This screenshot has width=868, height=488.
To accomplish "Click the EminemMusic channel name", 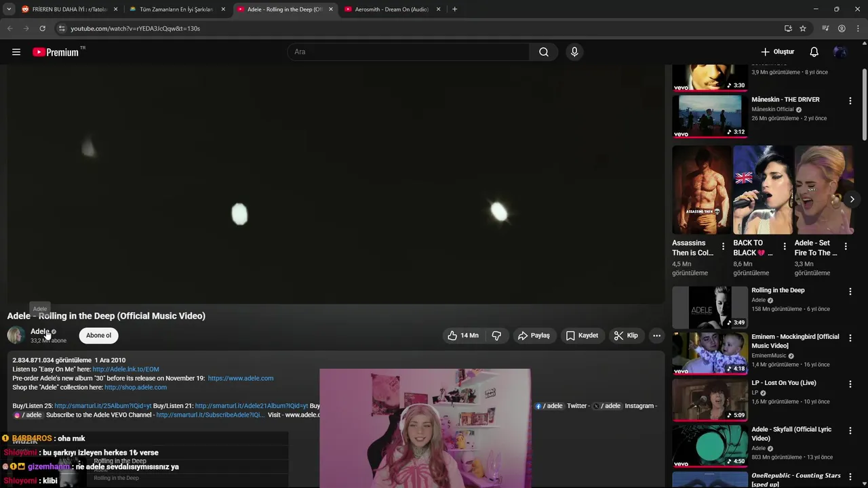I will click(x=769, y=356).
